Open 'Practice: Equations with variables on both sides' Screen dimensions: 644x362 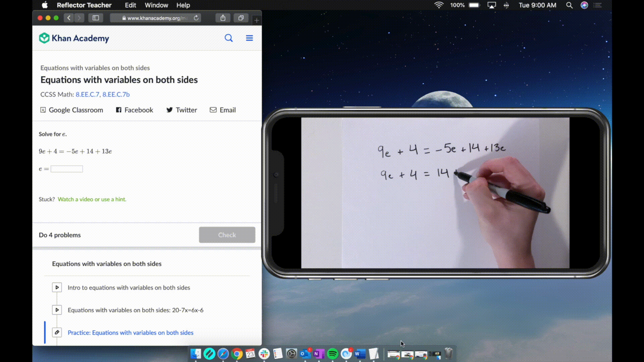pyautogui.click(x=130, y=333)
